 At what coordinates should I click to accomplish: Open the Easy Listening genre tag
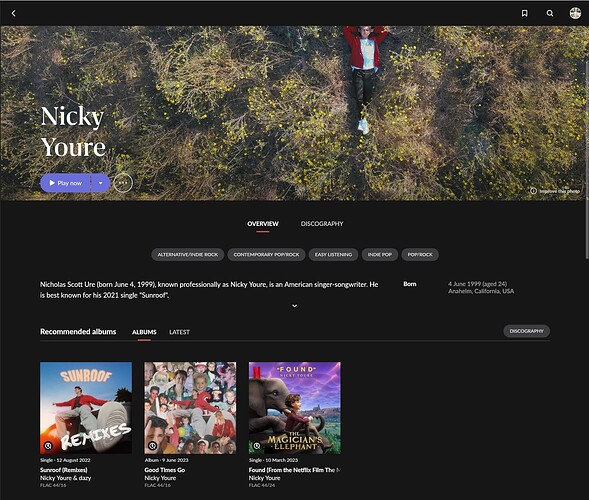point(333,254)
